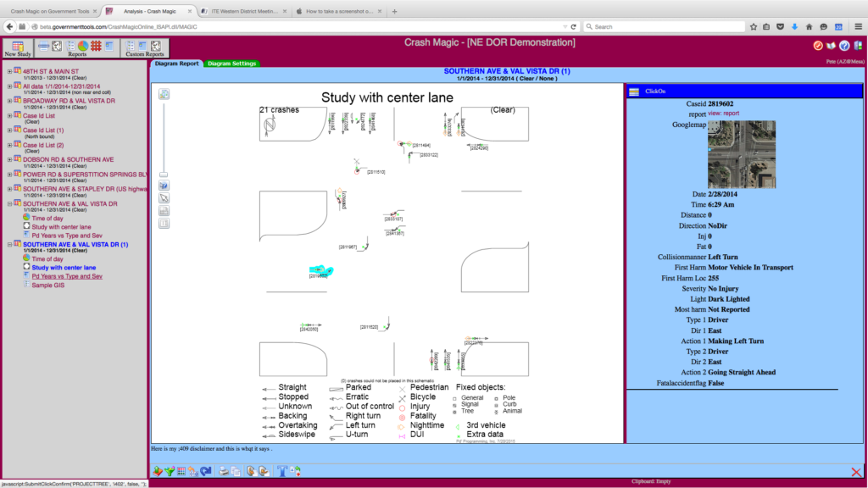This screenshot has width=868, height=488.
Task: Click the browser Search field
Action: tap(665, 26)
